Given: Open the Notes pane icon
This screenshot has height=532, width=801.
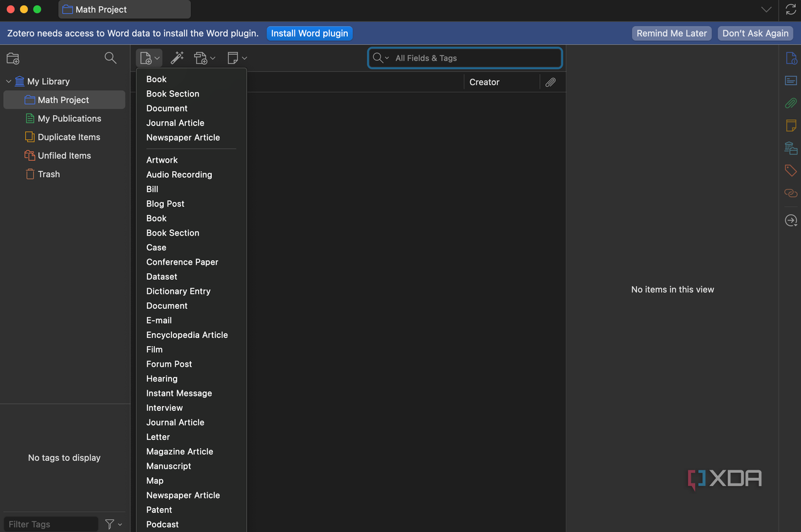Looking at the screenshot, I should [x=791, y=125].
